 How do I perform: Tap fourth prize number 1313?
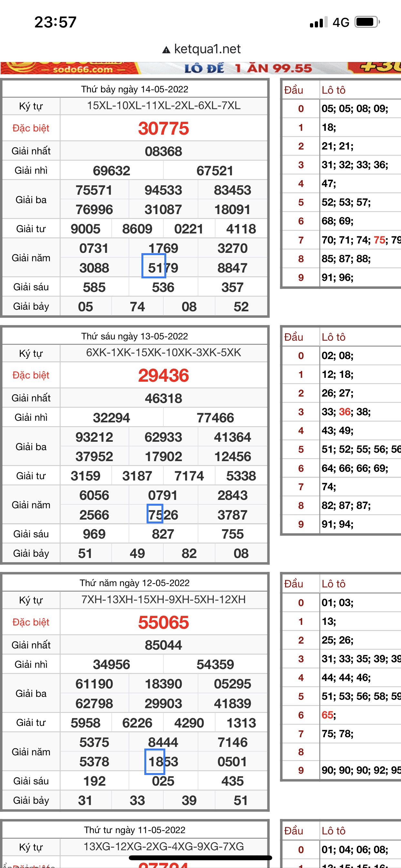241,723
